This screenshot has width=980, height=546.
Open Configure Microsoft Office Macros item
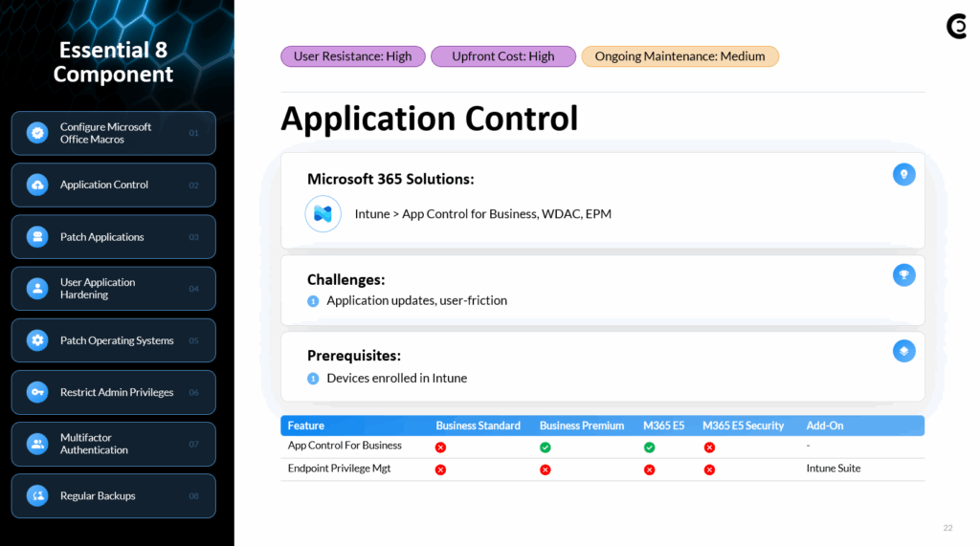(x=113, y=133)
